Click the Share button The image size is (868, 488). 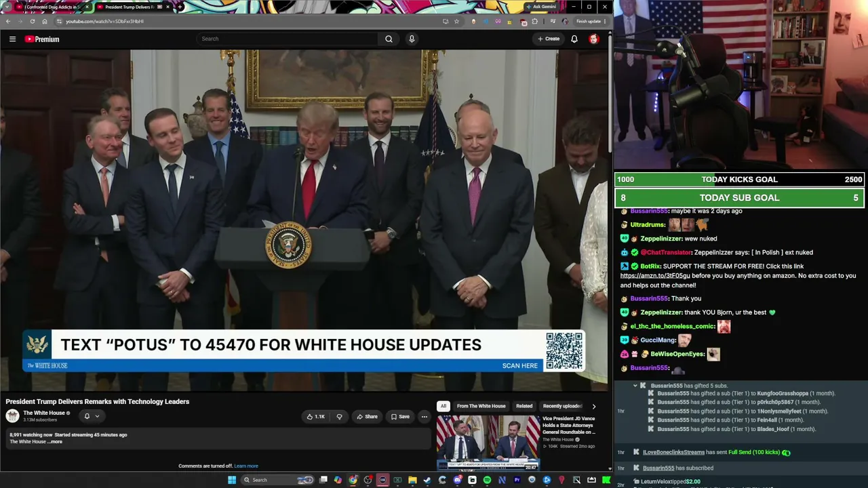click(x=367, y=417)
